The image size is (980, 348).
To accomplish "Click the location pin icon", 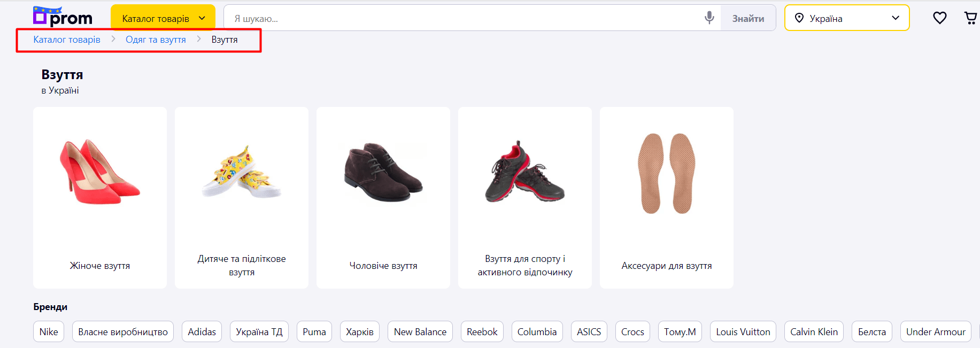I will (x=799, y=18).
